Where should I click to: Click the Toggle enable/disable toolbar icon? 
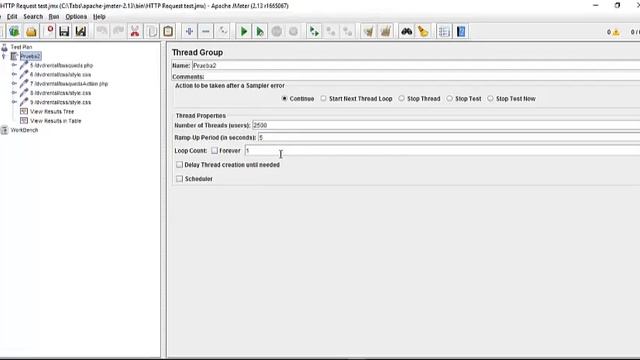(x=222, y=31)
